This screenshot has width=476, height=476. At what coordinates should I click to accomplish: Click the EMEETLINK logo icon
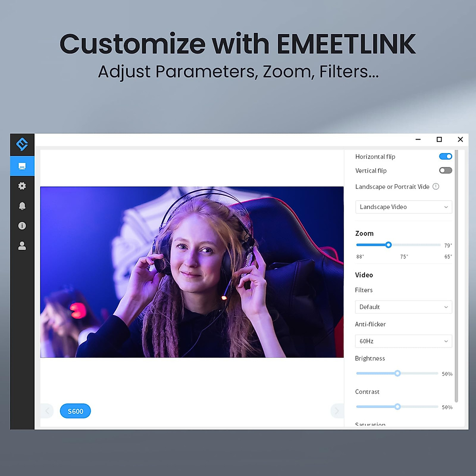[22, 144]
